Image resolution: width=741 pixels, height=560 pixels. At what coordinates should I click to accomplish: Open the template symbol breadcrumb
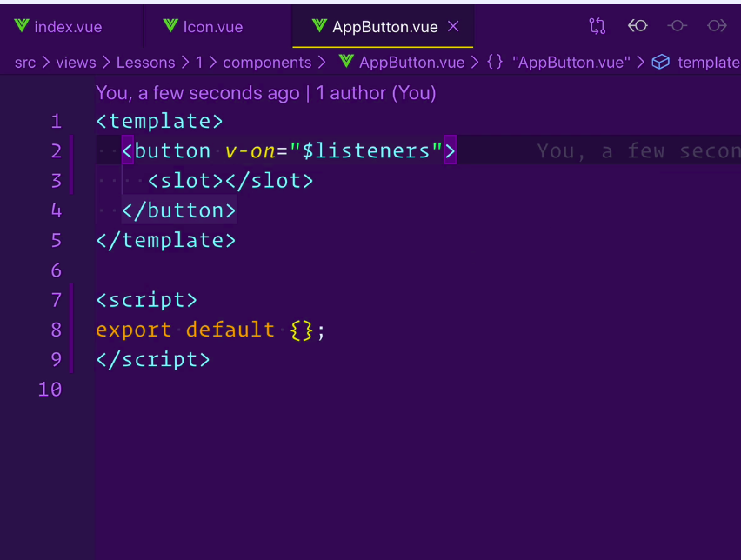[709, 63]
